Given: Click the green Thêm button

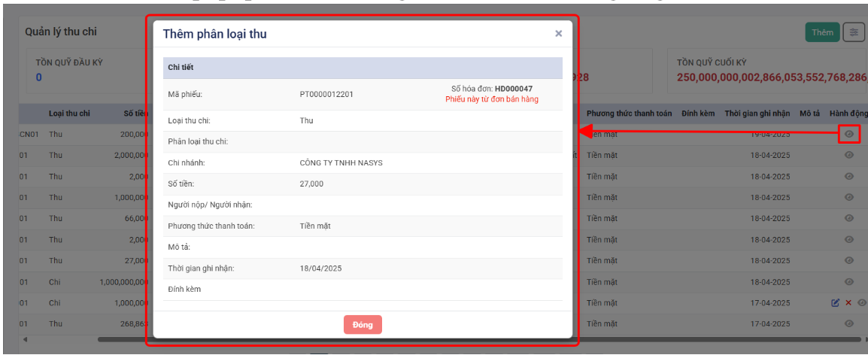Looking at the screenshot, I should click(x=822, y=32).
